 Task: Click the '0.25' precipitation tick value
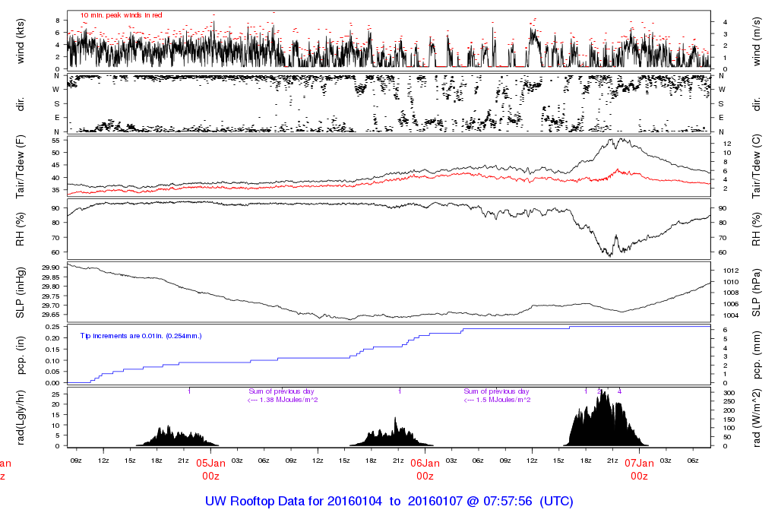point(52,327)
